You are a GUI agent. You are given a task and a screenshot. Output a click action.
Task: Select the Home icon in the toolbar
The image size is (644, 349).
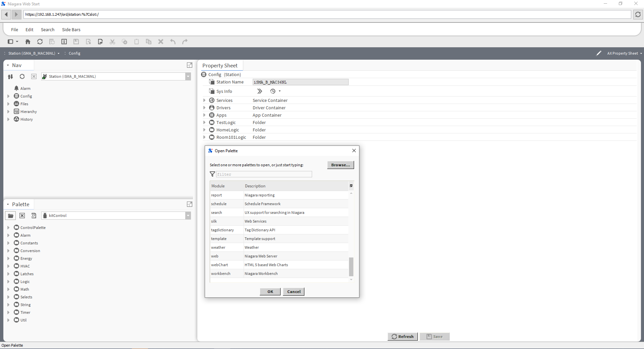click(x=28, y=42)
